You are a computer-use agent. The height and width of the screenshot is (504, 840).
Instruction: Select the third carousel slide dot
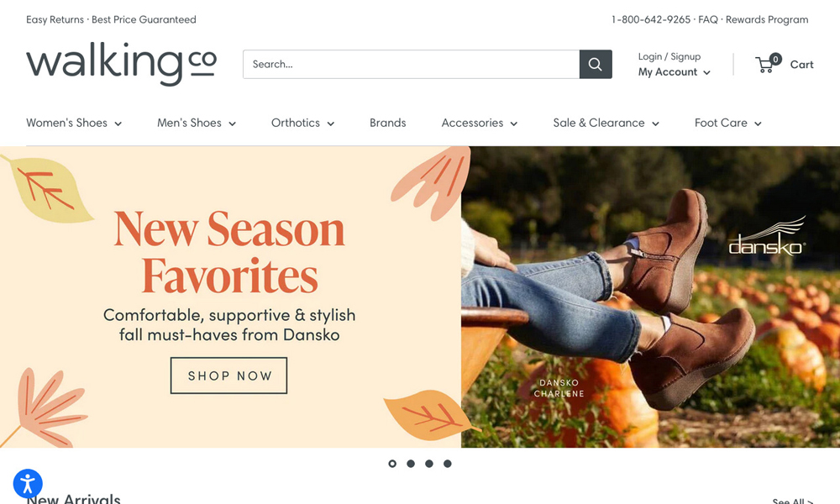[x=429, y=464]
